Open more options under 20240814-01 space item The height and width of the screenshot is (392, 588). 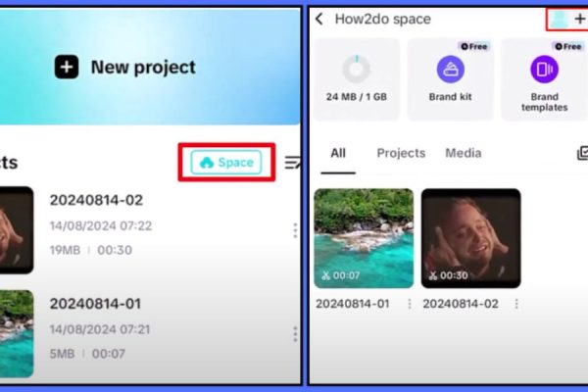point(410,304)
